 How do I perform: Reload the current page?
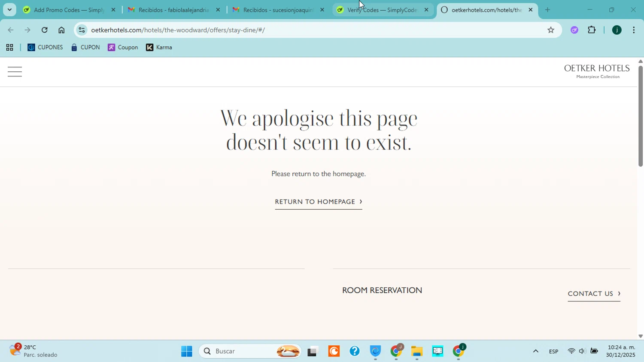click(44, 30)
